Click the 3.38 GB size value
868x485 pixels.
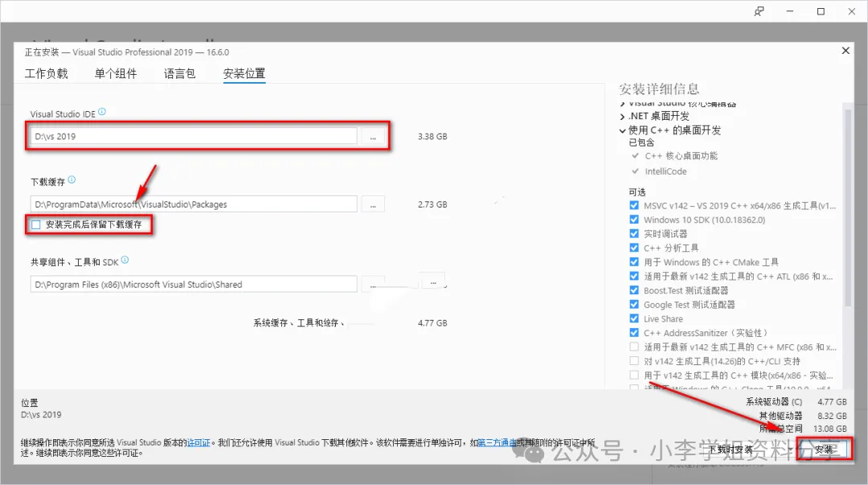(432, 137)
